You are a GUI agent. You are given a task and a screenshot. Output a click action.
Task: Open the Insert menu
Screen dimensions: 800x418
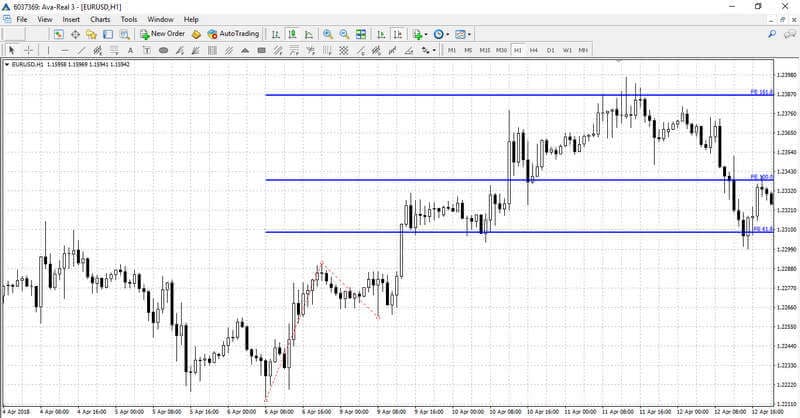click(x=71, y=19)
